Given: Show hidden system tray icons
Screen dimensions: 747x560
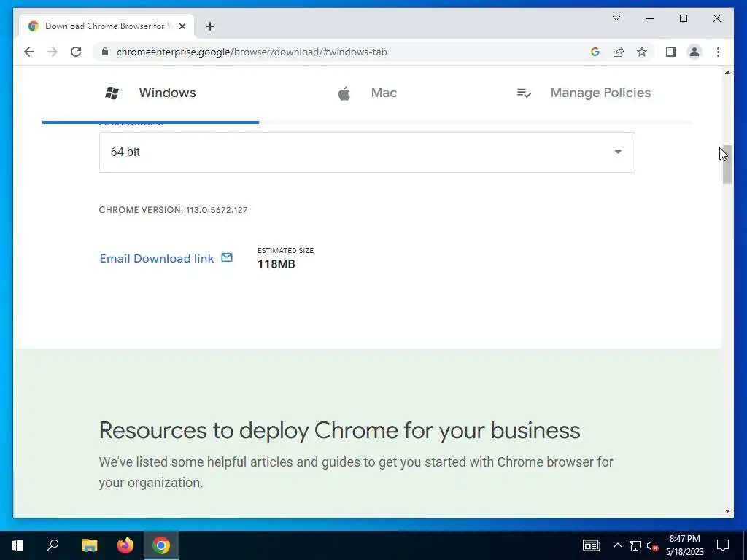Looking at the screenshot, I should 617,545.
